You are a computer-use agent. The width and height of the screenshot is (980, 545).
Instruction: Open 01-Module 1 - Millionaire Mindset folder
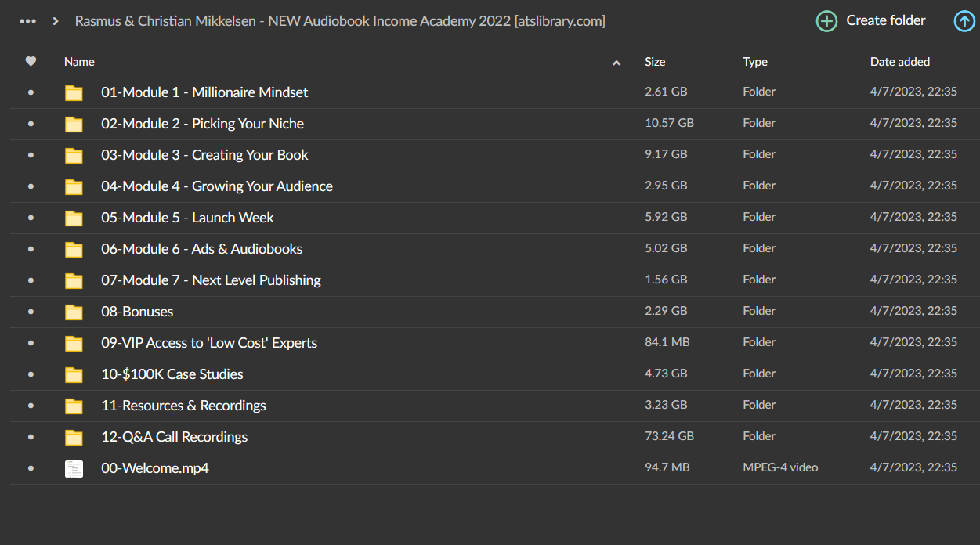204,92
